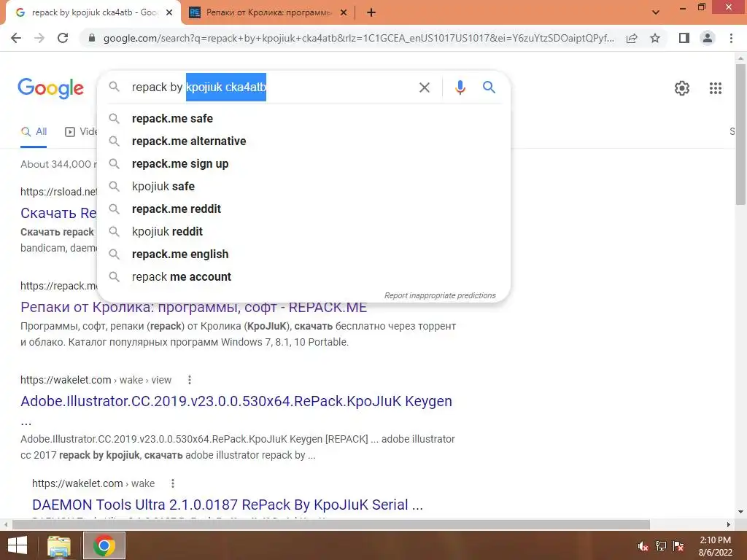Click the Google logo

51,88
